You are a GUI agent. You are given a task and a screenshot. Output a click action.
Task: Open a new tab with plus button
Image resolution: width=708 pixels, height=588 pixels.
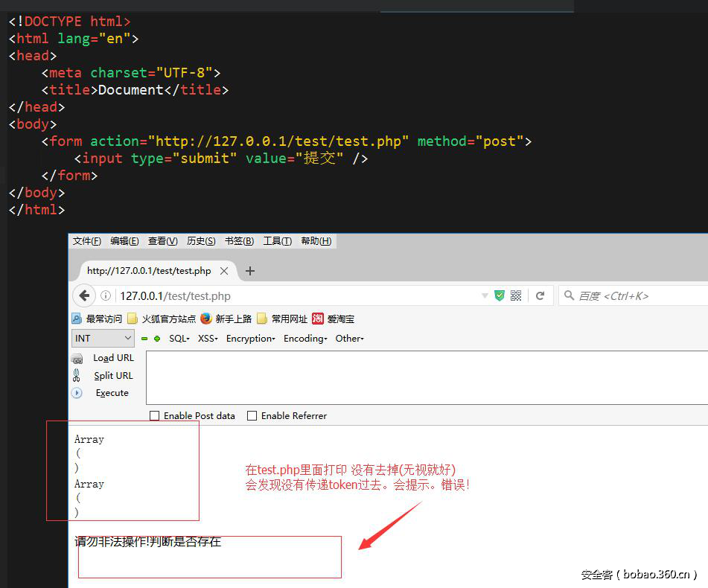[x=250, y=271]
